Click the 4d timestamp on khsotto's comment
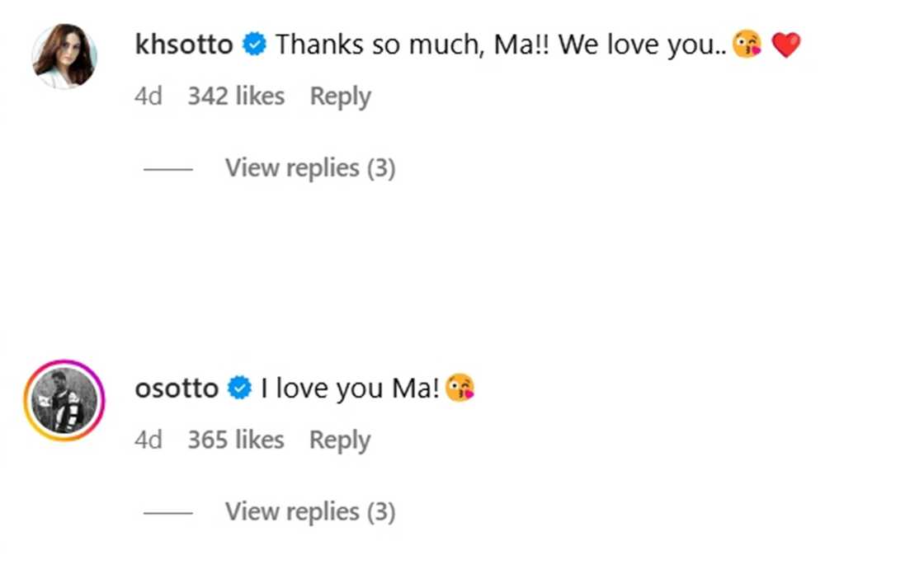 tap(148, 97)
